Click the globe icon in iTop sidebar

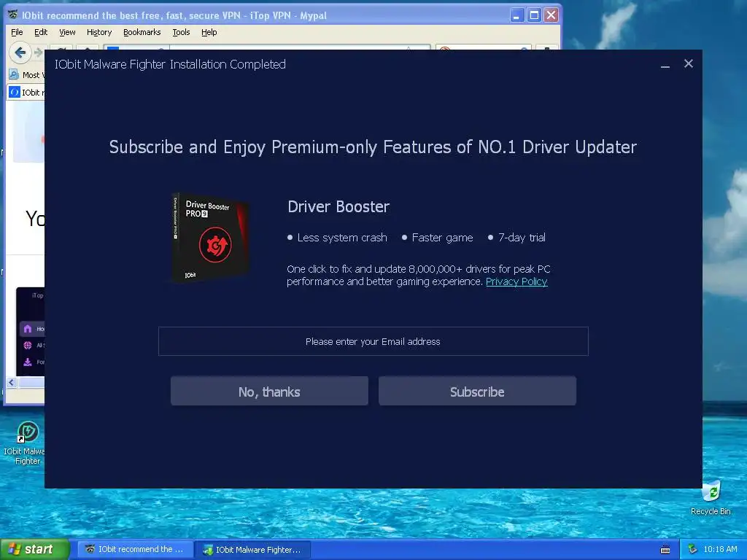[28, 345]
